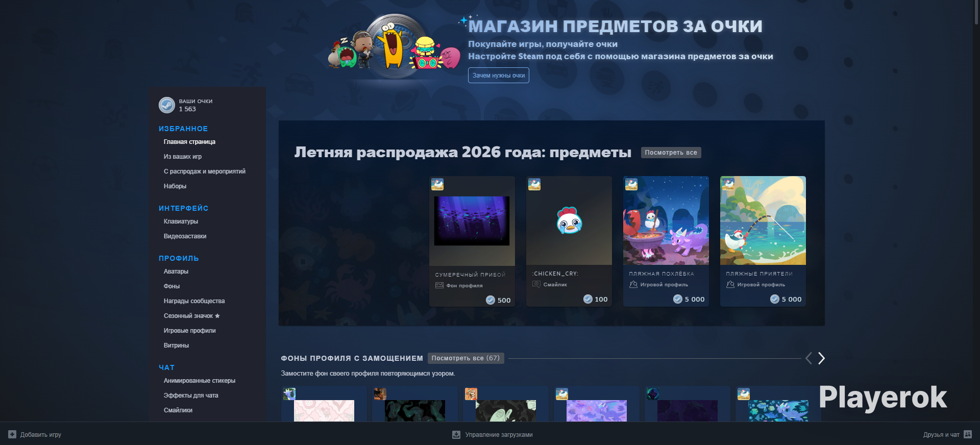Select Смайлики in the sidebar
Image resolution: width=980 pixels, height=445 pixels.
tap(178, 410)
